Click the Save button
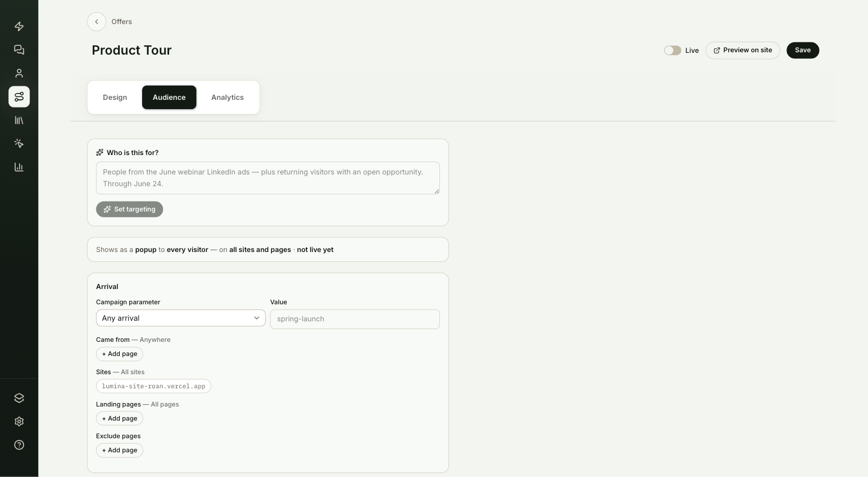 pos(803,51)
